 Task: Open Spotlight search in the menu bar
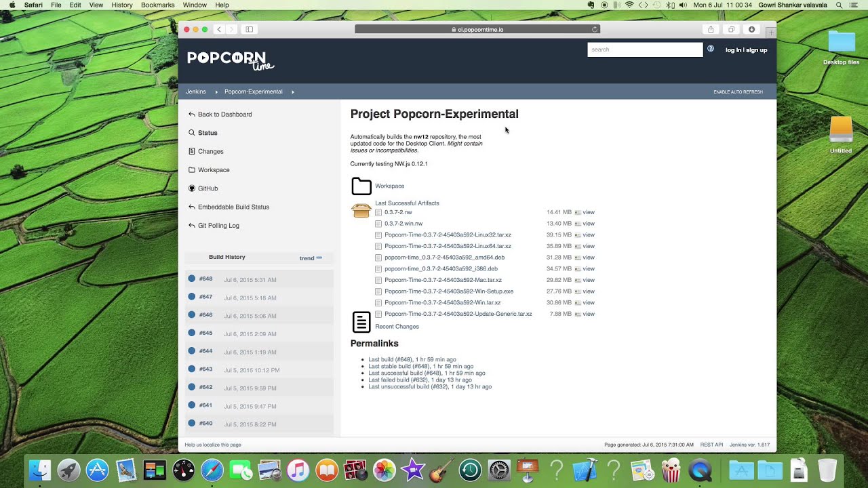pyautogui.click(x=839, y=5)
